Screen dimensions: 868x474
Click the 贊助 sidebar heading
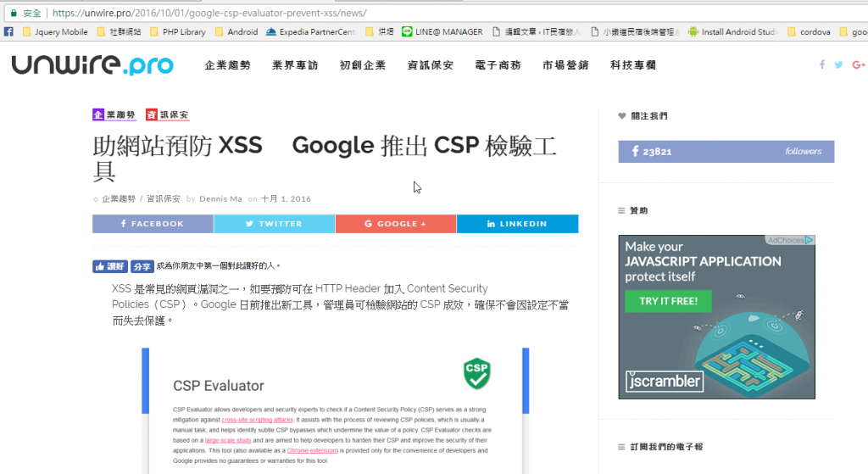[639, 210]
